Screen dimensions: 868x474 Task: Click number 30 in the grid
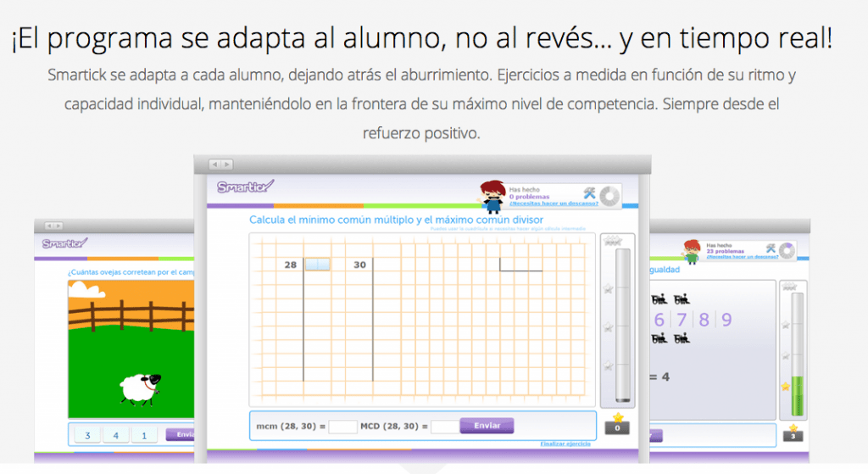pyautogui.click(x=359, y=265)
